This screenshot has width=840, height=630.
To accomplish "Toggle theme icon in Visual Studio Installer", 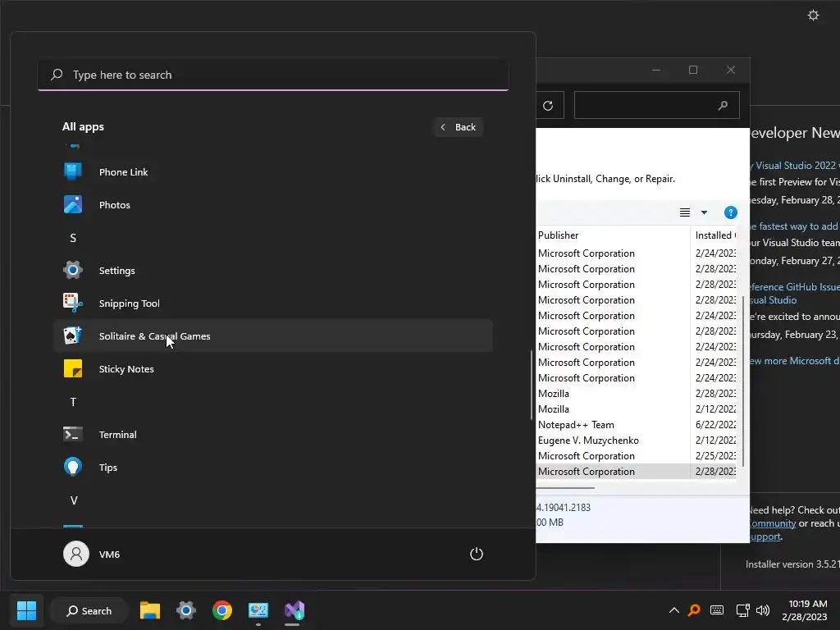I will click(813, 15).
